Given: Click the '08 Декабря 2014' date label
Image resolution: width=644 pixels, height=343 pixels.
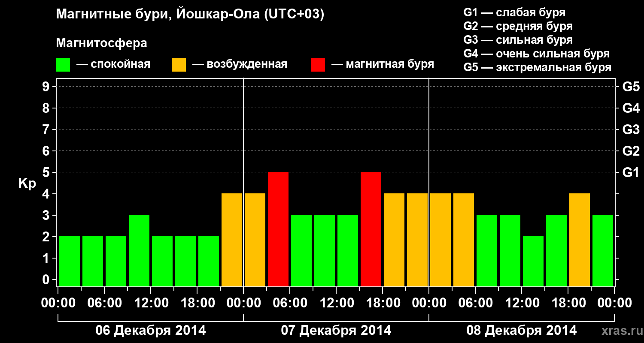Looking at the screenshot, I should (x=522, y=331).
